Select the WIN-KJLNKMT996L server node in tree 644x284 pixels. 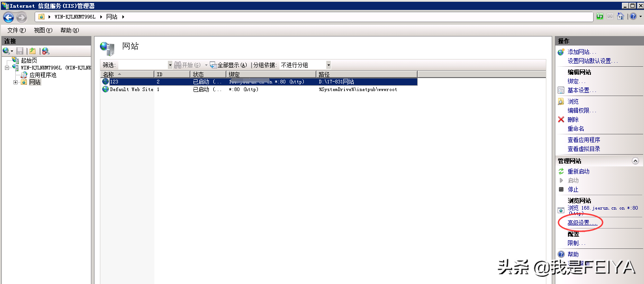(56, 68)
